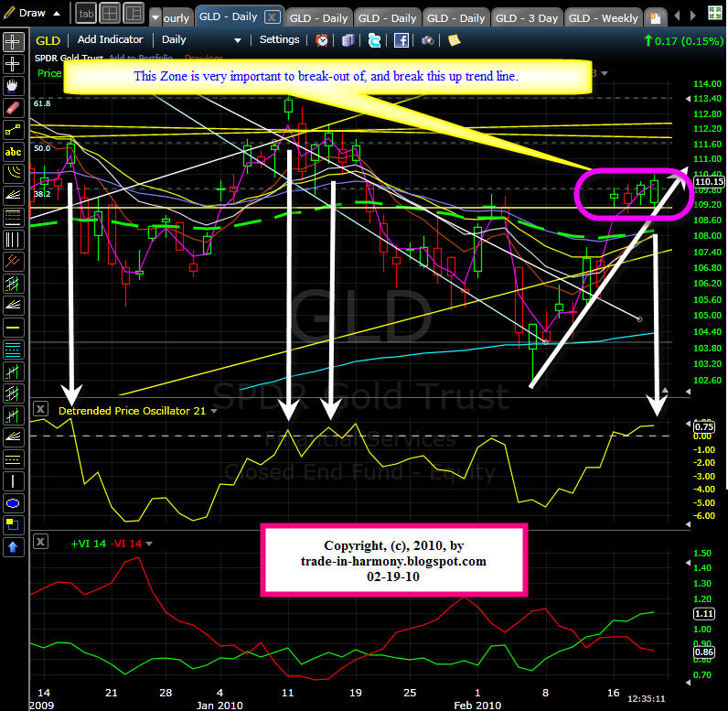Share chart via Twitter icon
728x711 pixels.
[x=374, y=40]
